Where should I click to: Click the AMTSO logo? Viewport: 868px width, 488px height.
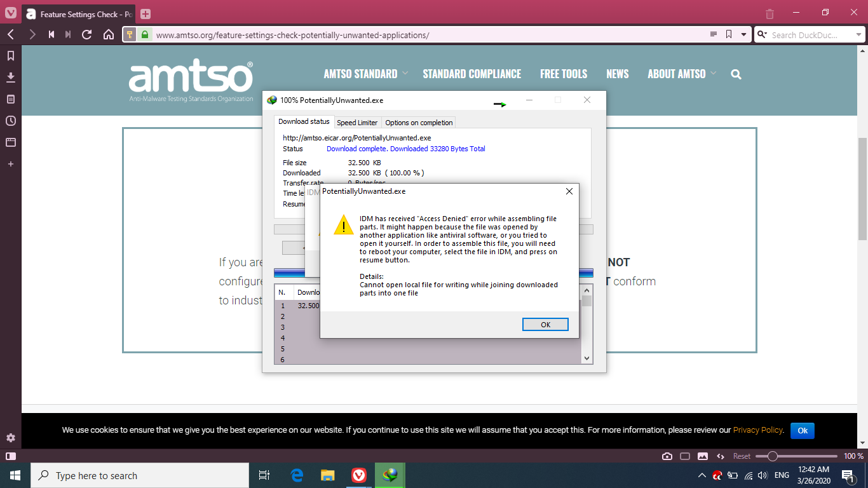(191, 81)
